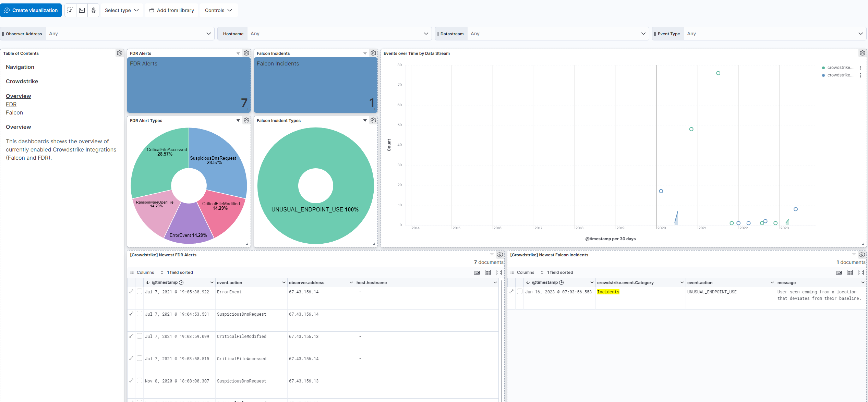Click the Create visualization button
The height and width of the screenshot is (402, 868).
(x=31, y=10)
